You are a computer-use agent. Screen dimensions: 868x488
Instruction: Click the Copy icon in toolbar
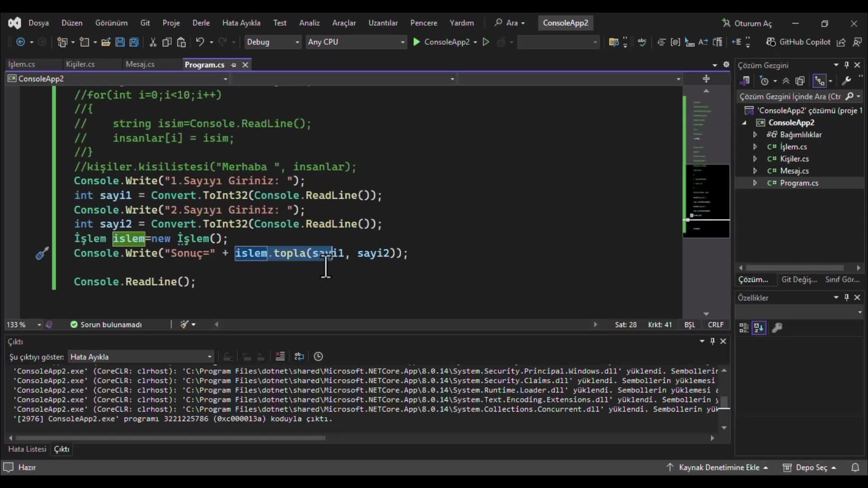(x=167, y=42)
